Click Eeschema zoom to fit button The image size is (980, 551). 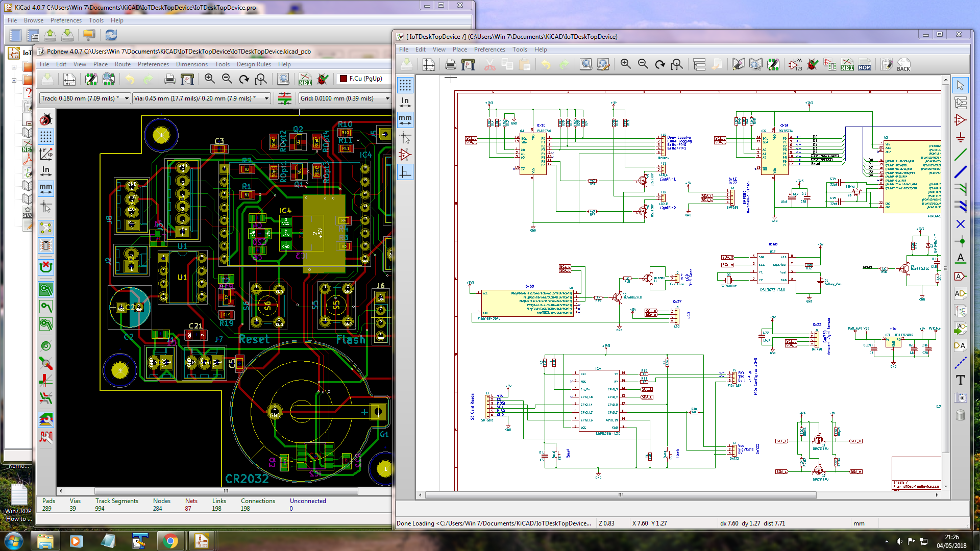coord(677,64)
